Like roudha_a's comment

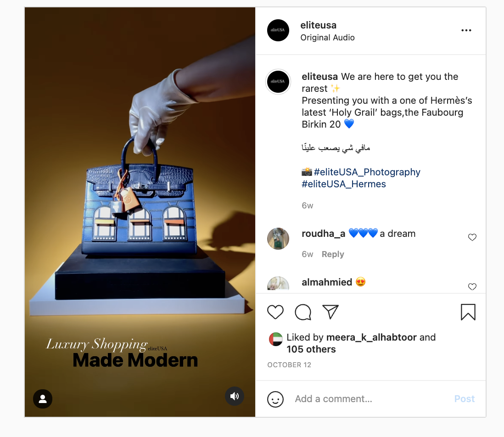[x=472, y=237]
